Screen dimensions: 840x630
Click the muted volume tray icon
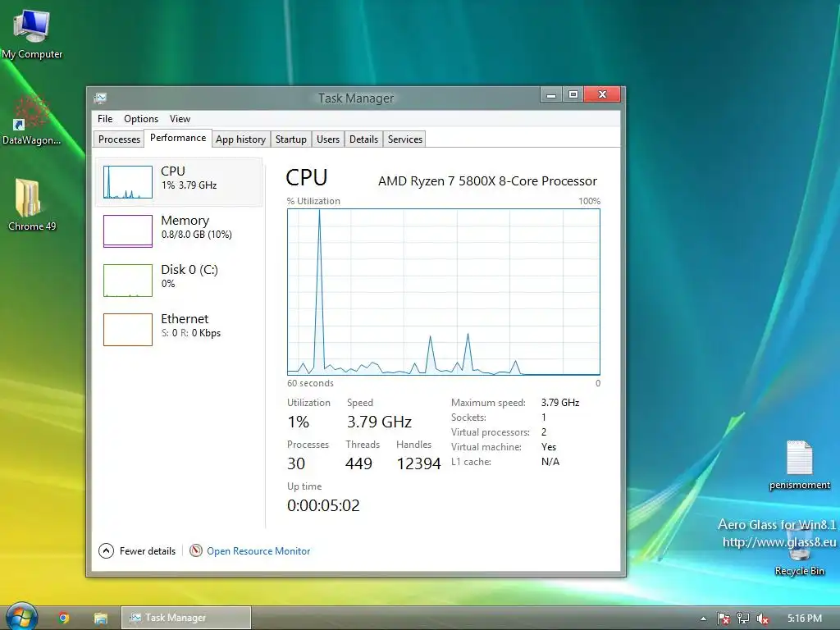[x=762, y=619]
